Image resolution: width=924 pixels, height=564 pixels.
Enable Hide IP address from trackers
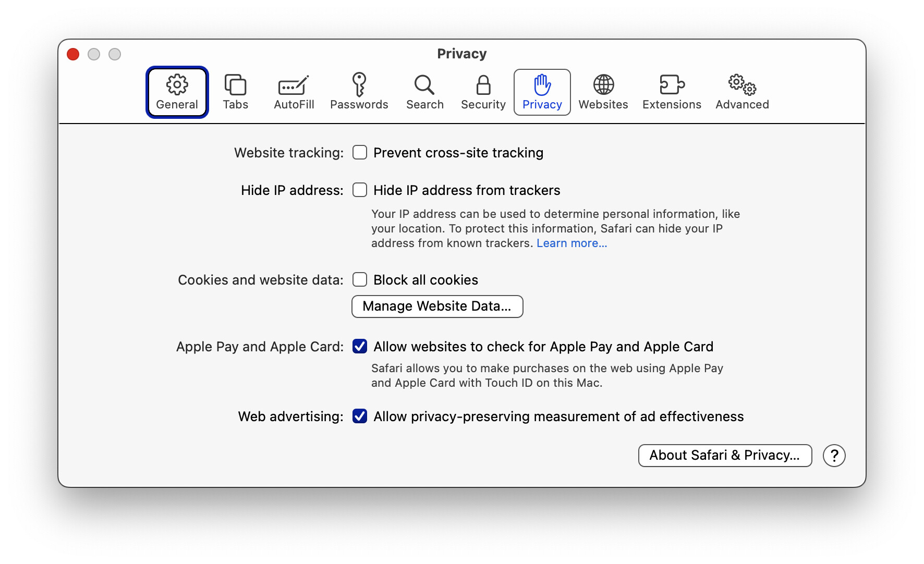(x=360, y=190)
